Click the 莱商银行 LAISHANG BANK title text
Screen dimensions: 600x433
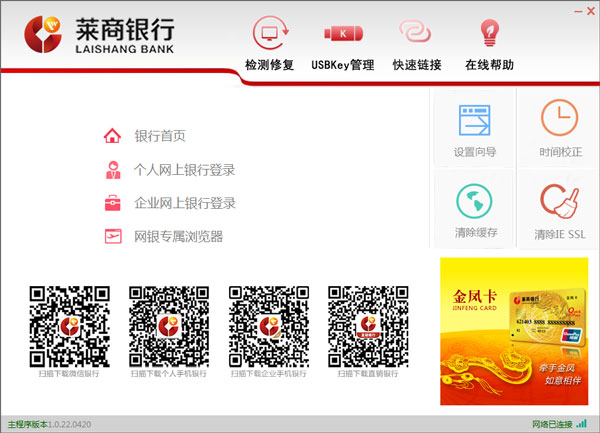point(125,36)
